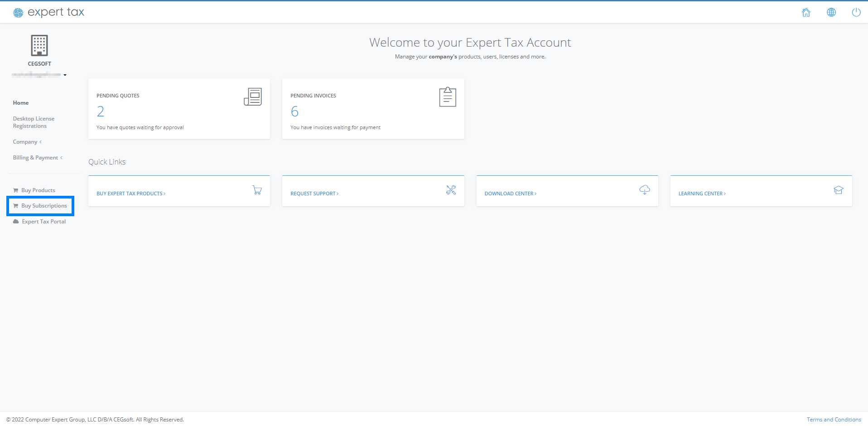868x426 pixels.
Task: Open Terms and Conditions link
Action: click(x=834, y=420)
